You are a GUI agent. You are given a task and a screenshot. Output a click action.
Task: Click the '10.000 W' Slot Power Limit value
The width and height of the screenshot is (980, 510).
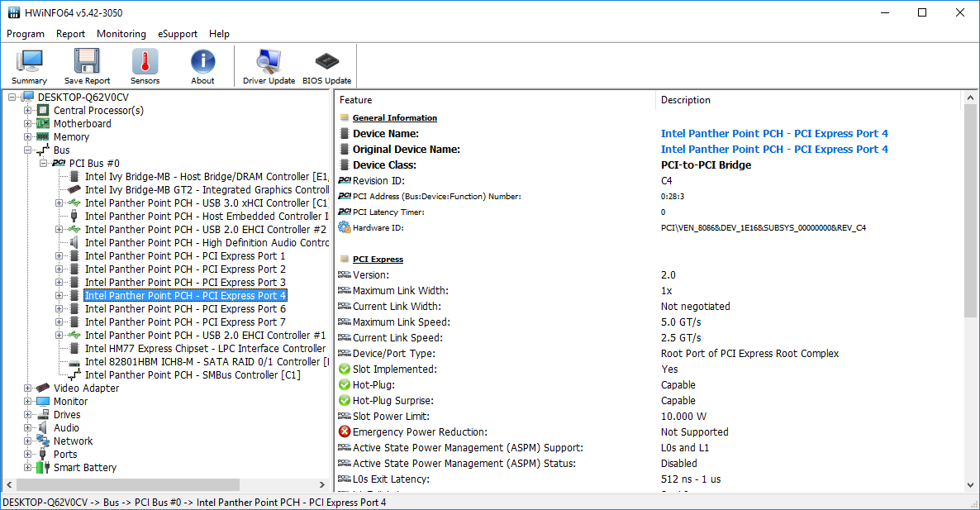pos(683,417)
